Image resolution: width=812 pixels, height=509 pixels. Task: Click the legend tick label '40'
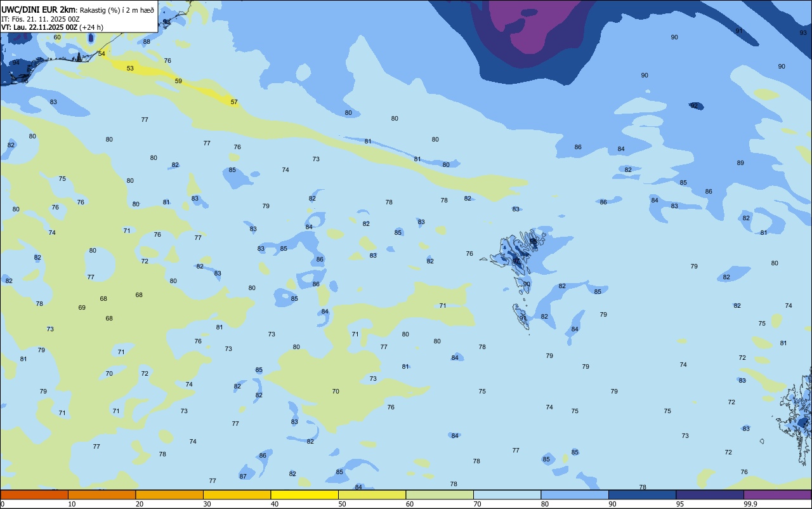[x=275, y=504]
